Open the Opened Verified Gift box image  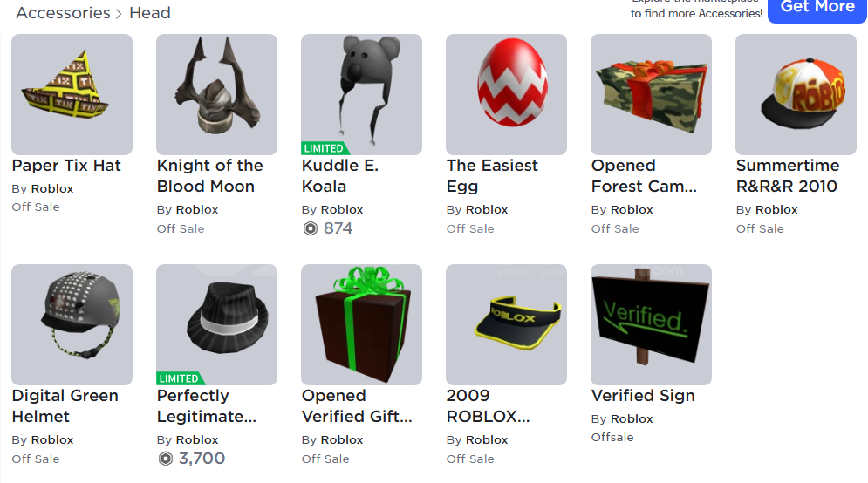[361, 325]
